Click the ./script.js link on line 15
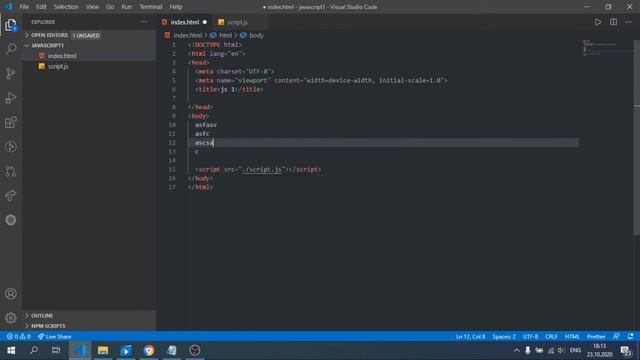The height and width of the screenshot is (360, 640). pyautogui.click(x=262, y=169)
